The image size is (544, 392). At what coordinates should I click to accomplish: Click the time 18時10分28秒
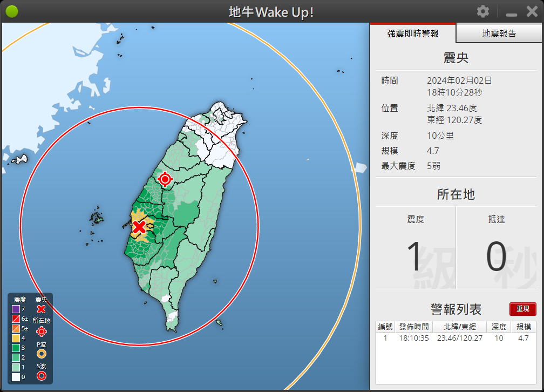point(454,92)
